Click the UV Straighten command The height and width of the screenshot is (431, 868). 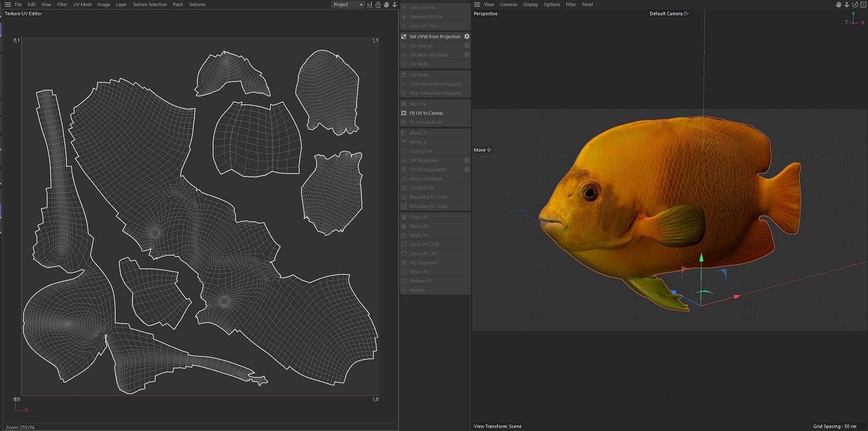pyautogui.click(x=431, y=160)
